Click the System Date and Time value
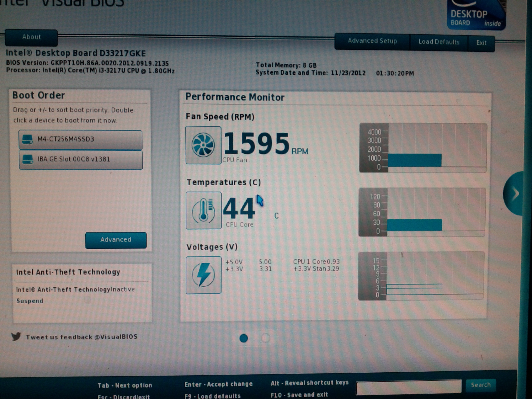The image size is (532, 399). [372, 73]
